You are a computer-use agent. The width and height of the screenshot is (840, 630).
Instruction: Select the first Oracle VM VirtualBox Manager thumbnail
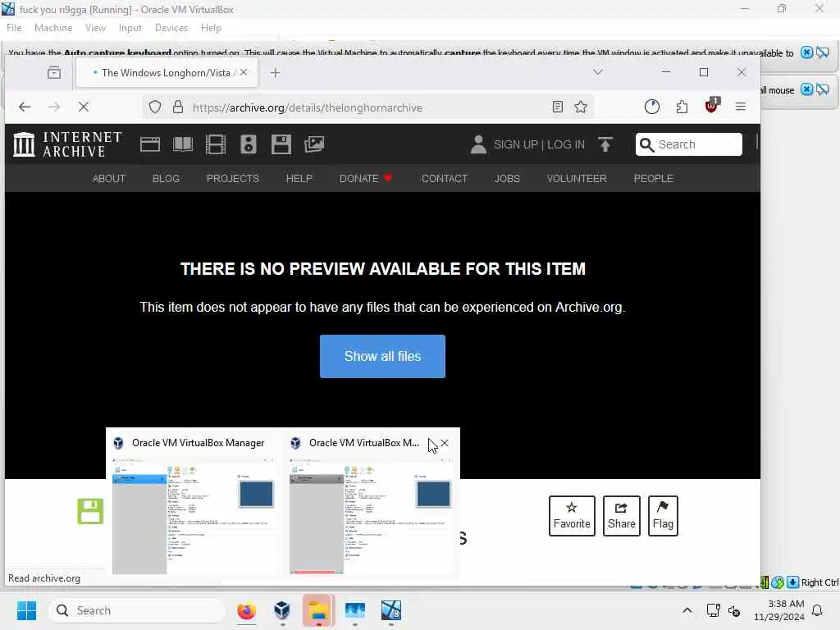pyautogui.click(x=194, y=505)
